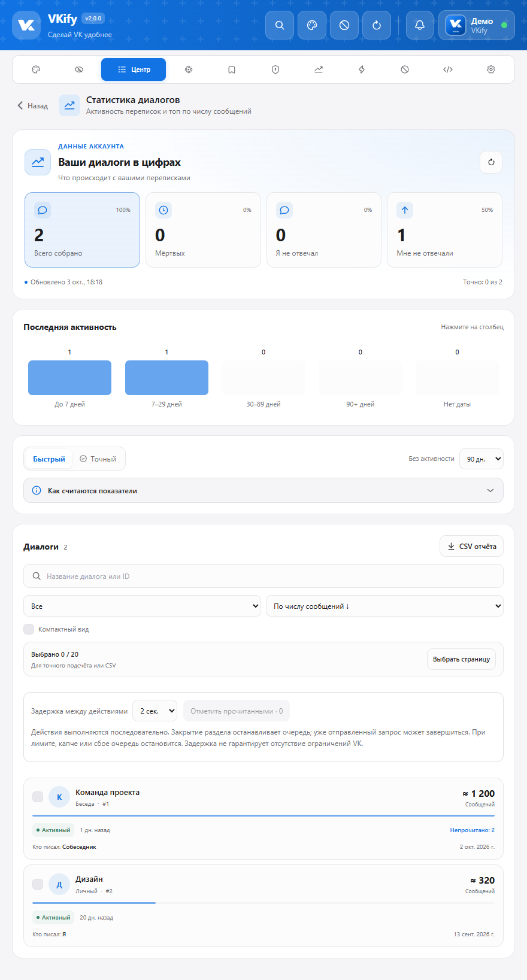Click the Обновлено 3 окт., 18:18 text
The width and height of the screenshot is (527, 980).
(x=66, y=282)
